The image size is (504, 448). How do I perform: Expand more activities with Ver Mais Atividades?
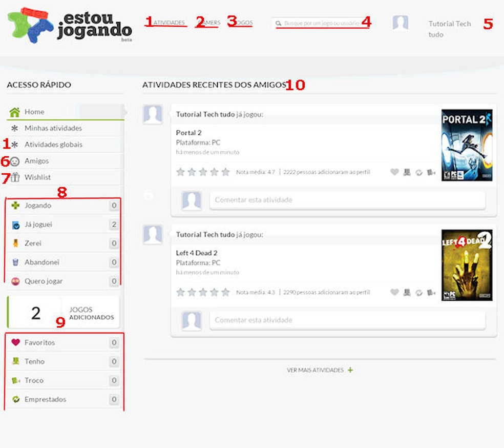(320, 370)
